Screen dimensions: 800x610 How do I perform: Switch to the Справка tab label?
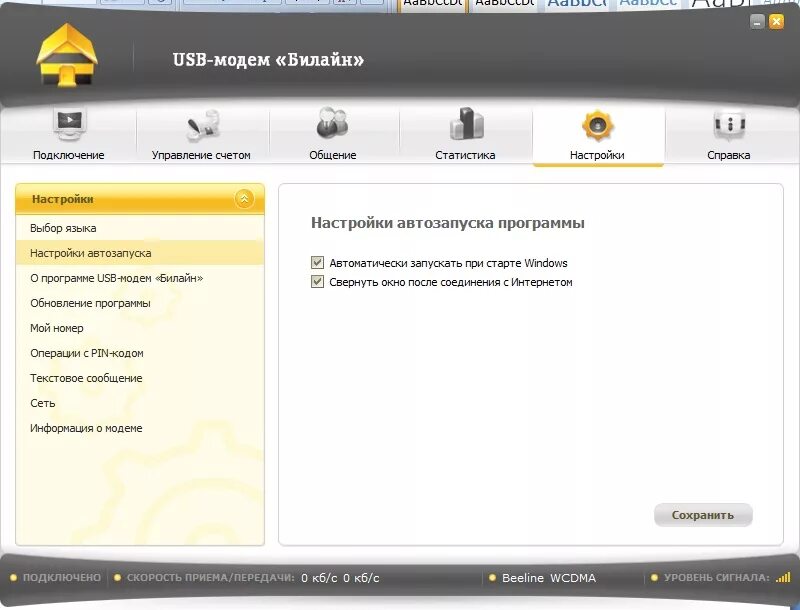pyautogui.click(x=729, y=155)
